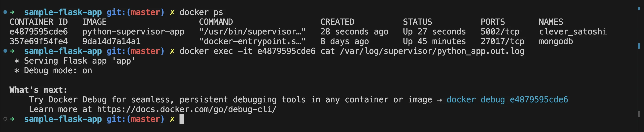Click the blue decoration dot beside docker ps
This screenshot has height=132, width=644.
tap(5, 12)
